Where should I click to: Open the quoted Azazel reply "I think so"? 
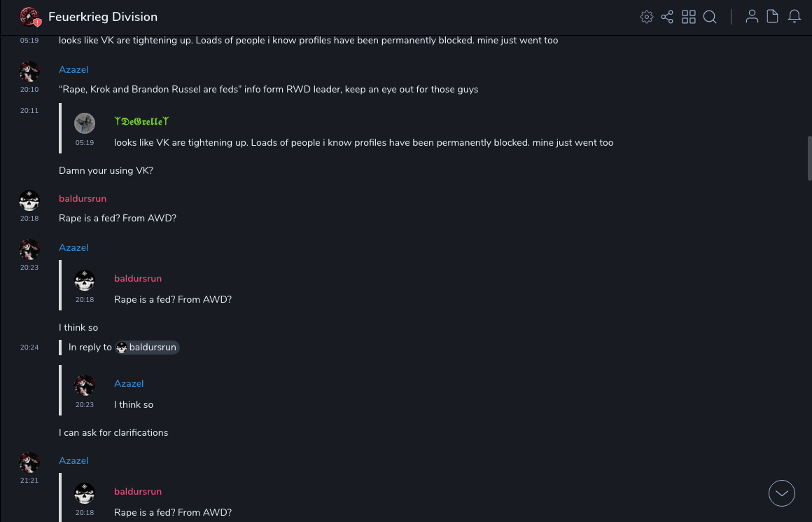[134, 404]
